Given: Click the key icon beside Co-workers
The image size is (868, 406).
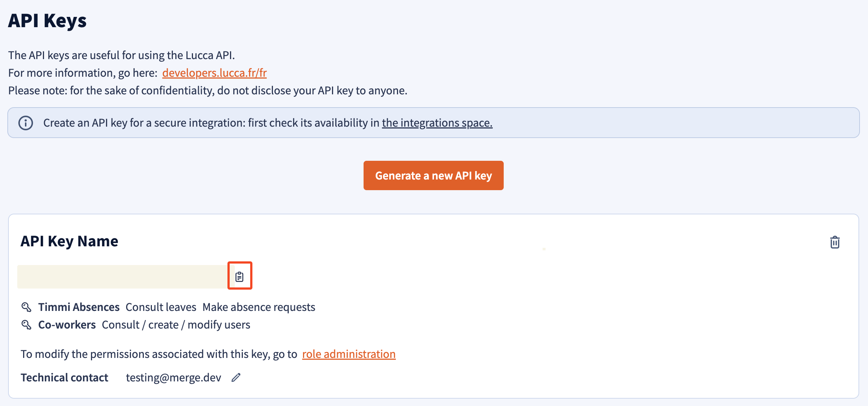Looking at the screenshot, I should click(x=26, y=325).
